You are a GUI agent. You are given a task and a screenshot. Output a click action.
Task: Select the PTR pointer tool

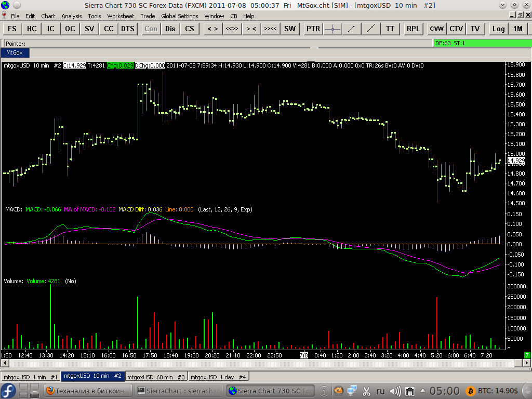[x=313, y=29]
